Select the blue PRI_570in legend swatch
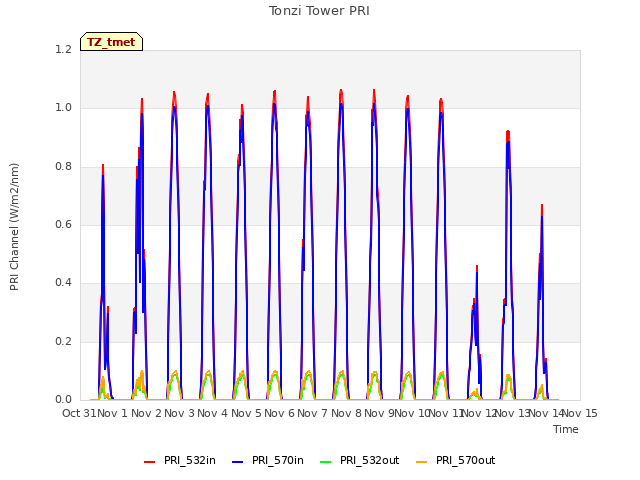Screen dimensions: 640x480 238,461
